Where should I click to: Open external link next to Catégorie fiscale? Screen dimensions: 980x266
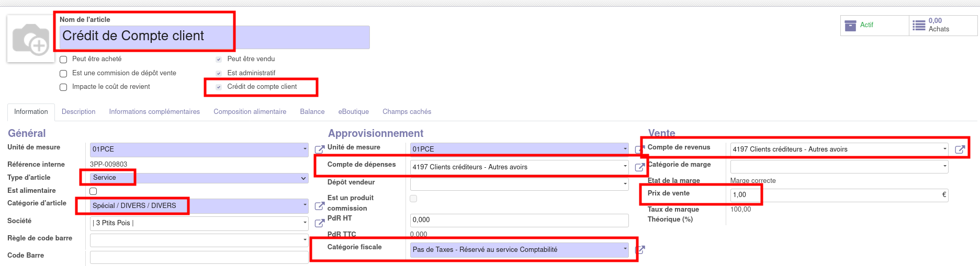pyautogui.click(x=639, y=250)
